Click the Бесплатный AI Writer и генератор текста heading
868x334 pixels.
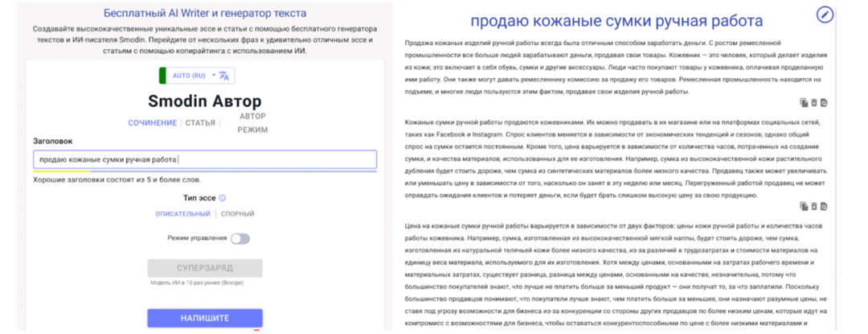click(205, 13)
